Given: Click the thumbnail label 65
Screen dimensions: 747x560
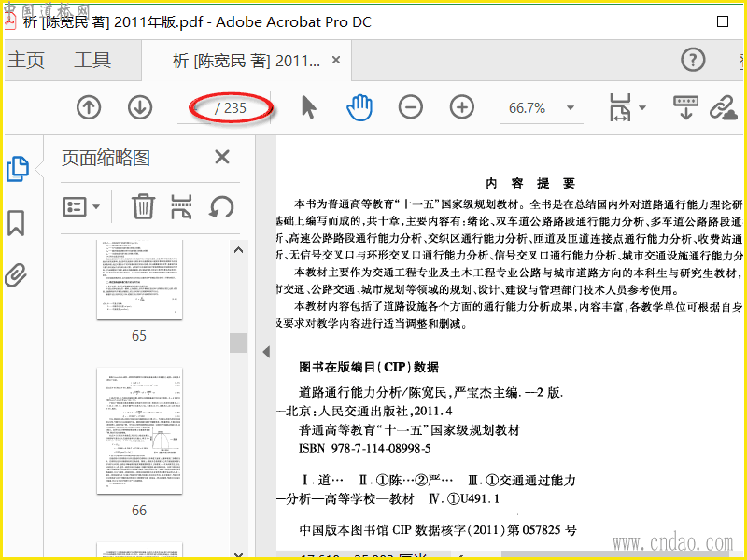Looking at the screenshot, I should point(139,336).
